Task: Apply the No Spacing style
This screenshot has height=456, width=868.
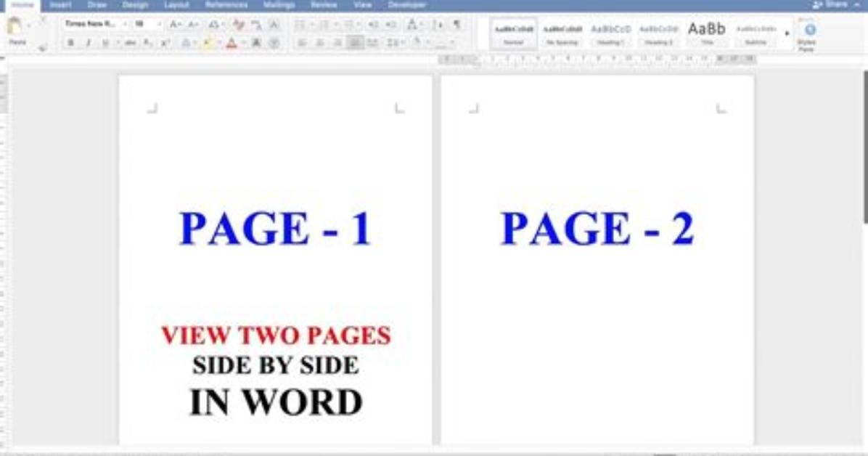Action: 562,34
